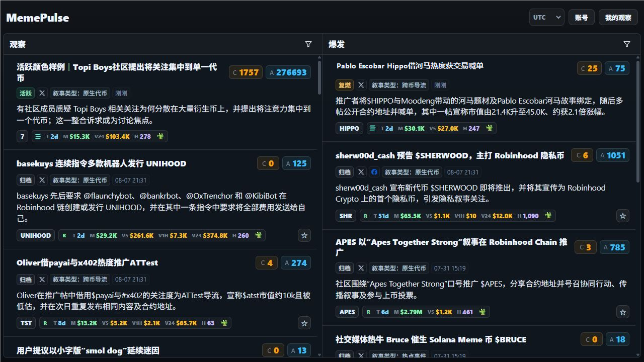
Task: Star the Oliver ATTest card
Action: [x=304, y=323]
